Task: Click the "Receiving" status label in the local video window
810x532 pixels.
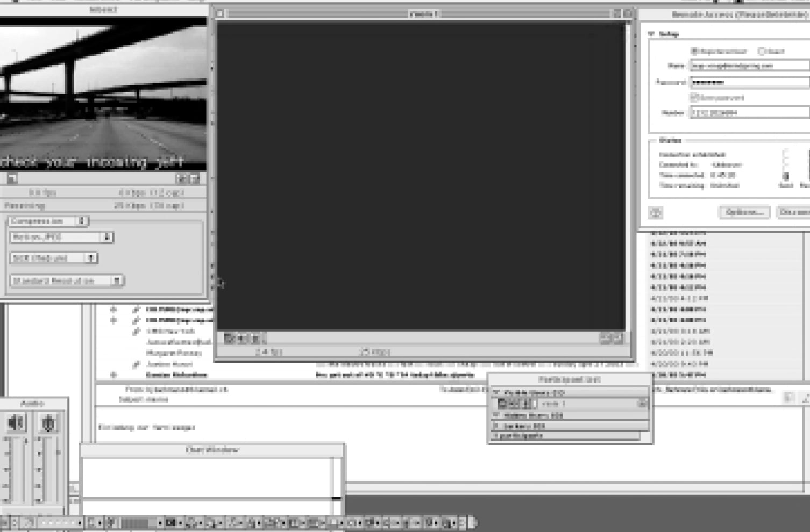Action: coord(25,205)
